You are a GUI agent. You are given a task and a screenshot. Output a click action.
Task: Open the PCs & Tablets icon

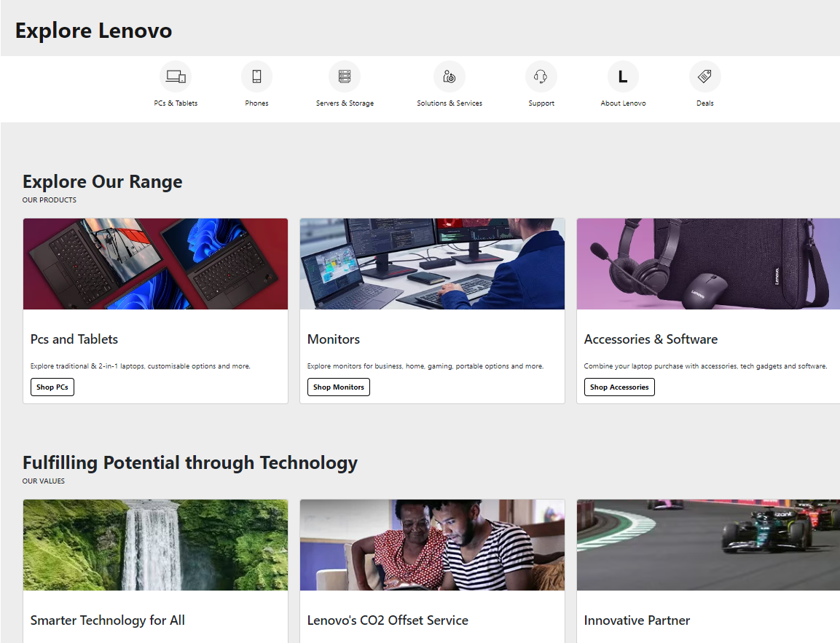tap(176, 76)
